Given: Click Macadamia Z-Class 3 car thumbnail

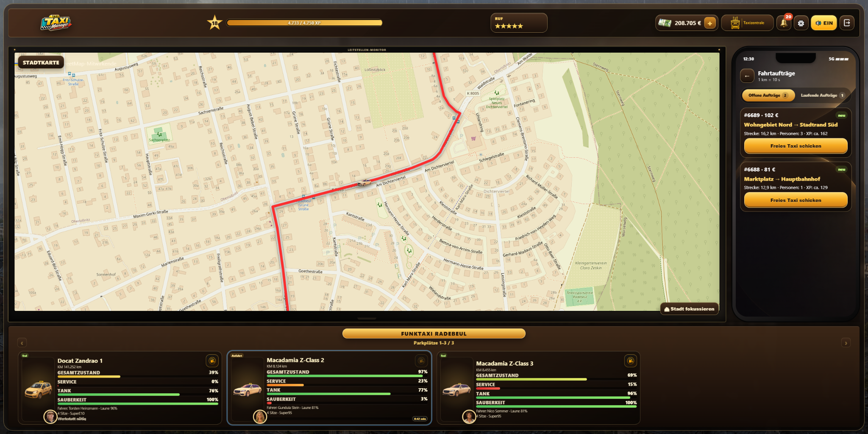Looking at the screenshot, I should pyautogui.click(x=456, y=389).
